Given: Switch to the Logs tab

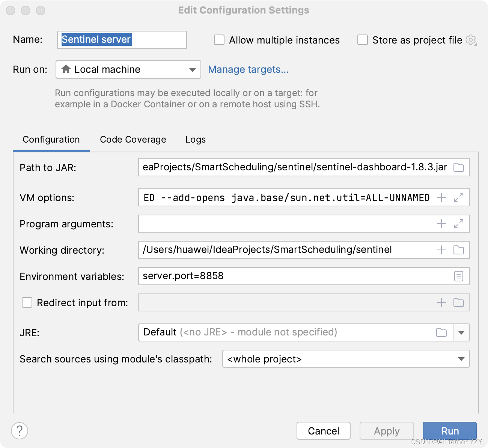Looking at the screenshot, I should coord(196,140).
